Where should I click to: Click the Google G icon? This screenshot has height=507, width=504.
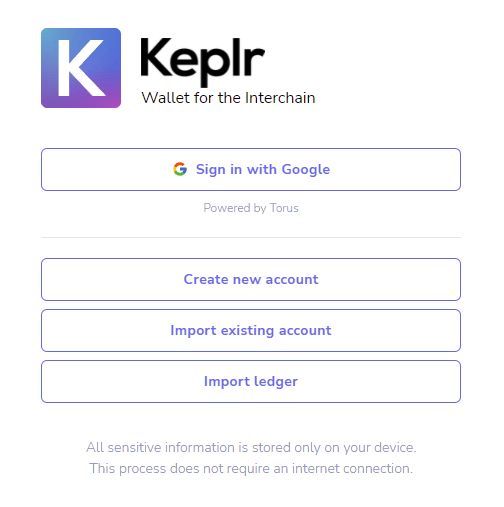coord(180,169)
